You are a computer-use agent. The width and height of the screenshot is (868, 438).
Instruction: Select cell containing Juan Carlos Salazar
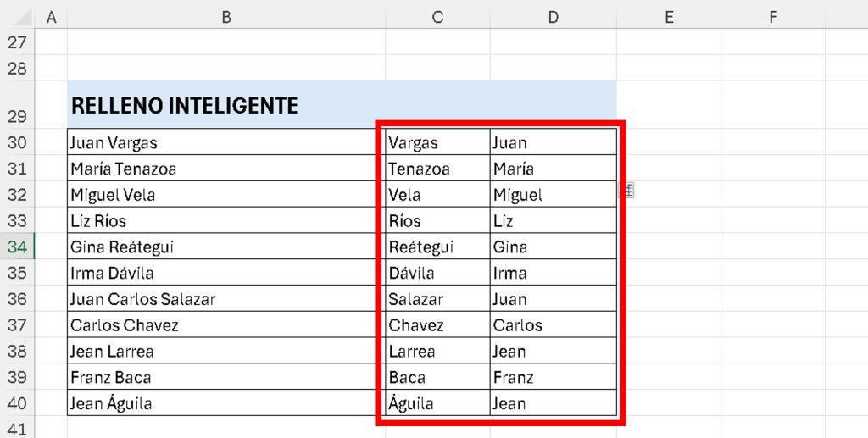tap(221, 298)
